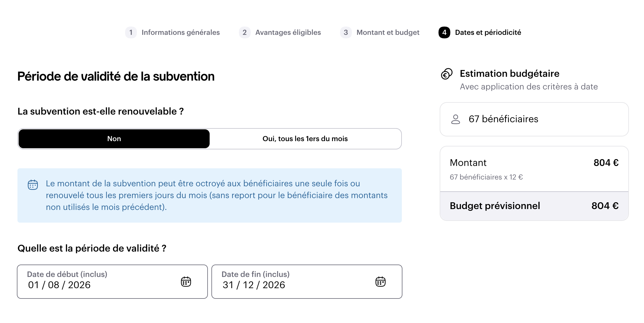
Task: Click the calendar icon in blue info banner
Action: pyautogui.click(x=33, y=185)
